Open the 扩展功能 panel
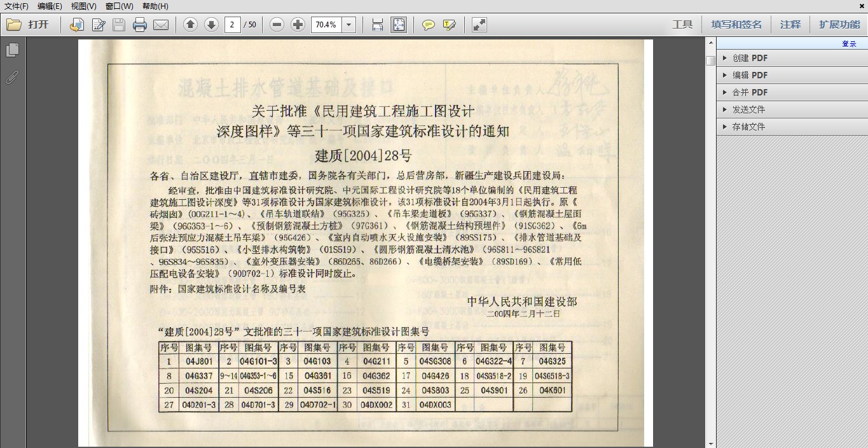Viewport: 868px width, 448px height. (839, 25)
